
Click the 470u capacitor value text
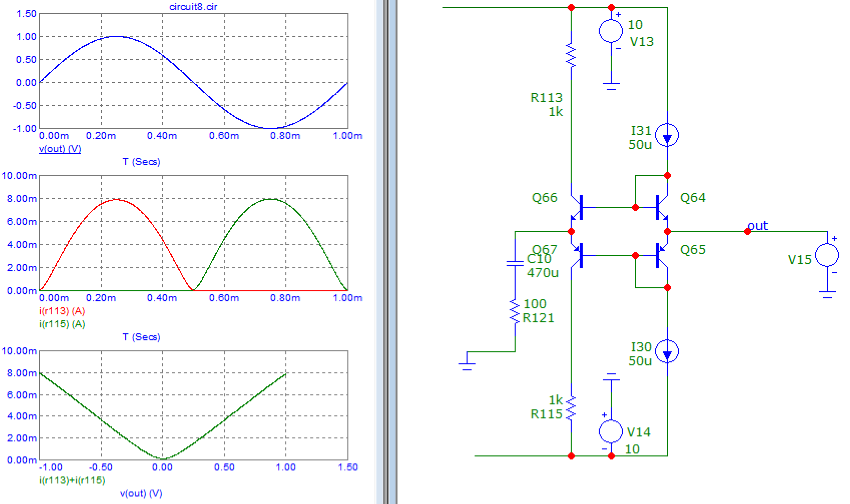tap(543, 273)
